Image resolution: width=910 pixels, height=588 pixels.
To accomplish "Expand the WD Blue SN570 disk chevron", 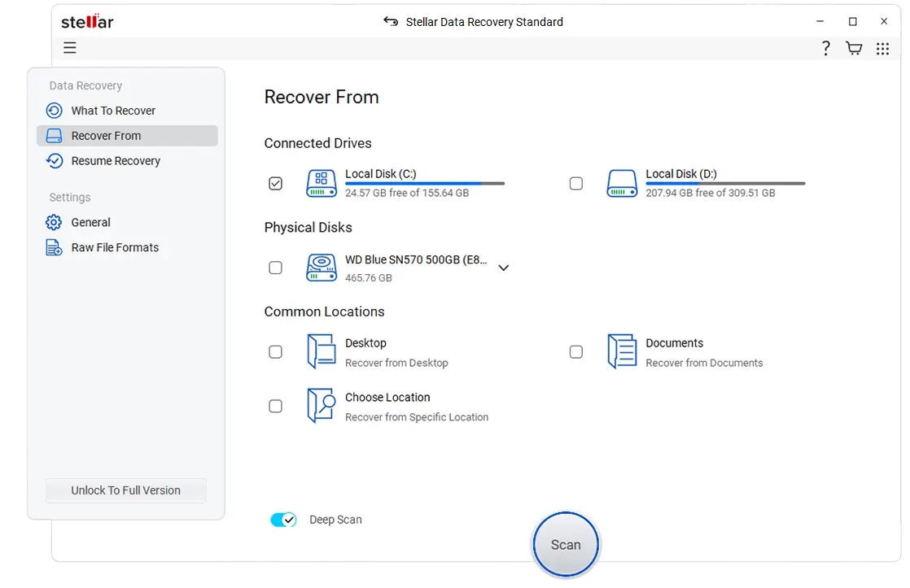I will [503, 268].
